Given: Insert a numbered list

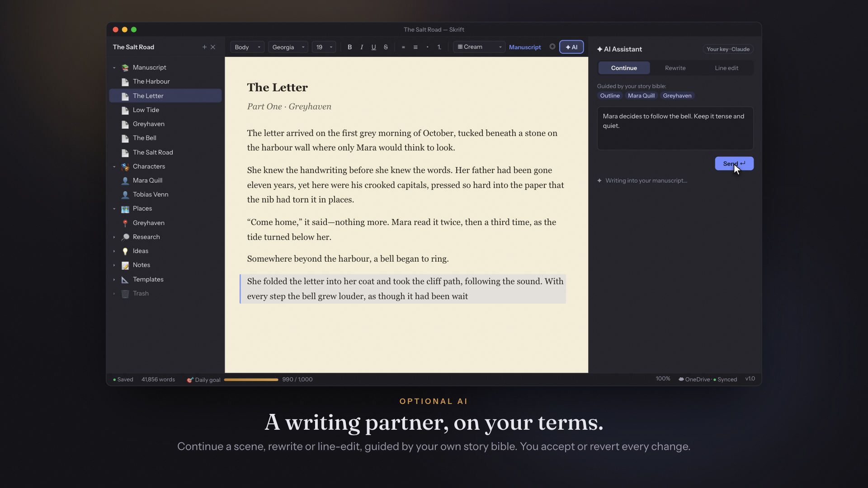Looking at the screenshot, I should coord(439,47).
